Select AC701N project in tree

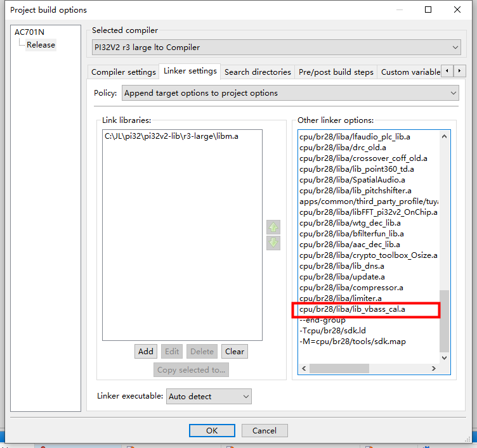point(30,32)
